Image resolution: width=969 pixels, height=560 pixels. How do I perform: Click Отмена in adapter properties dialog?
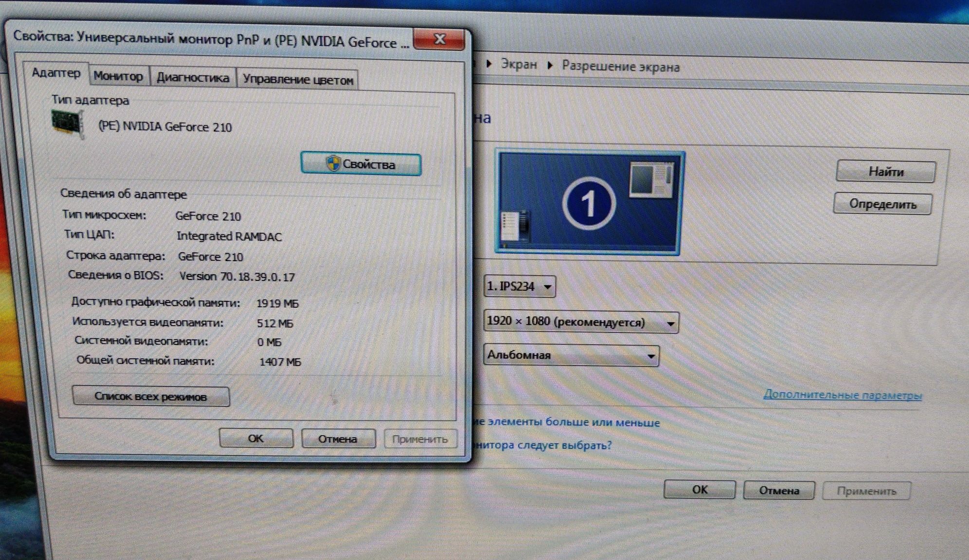click(x=338, y=439)
